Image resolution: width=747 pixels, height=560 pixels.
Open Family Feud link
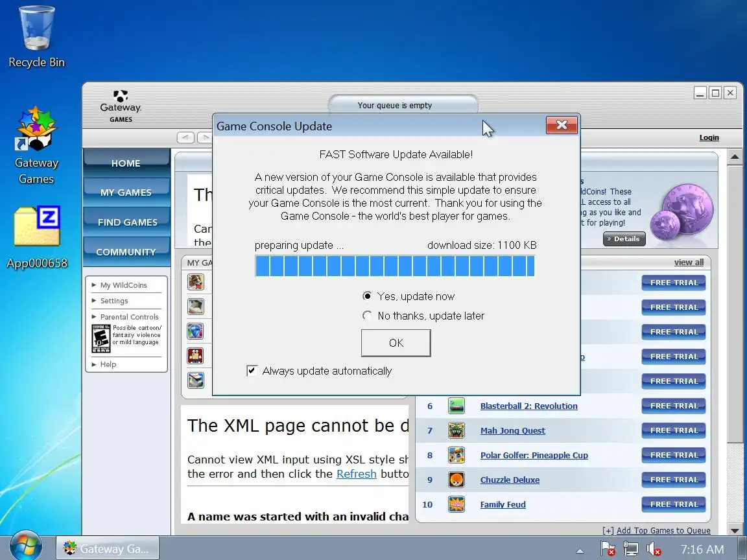tap(503, 505)
